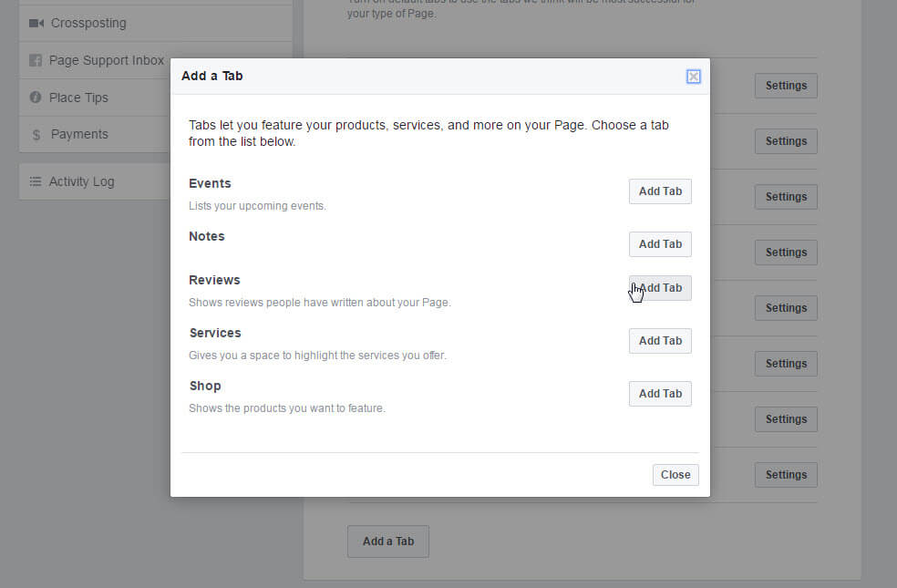Click the Activity Log list icon
897x588 pixels.
pos(36,181)
